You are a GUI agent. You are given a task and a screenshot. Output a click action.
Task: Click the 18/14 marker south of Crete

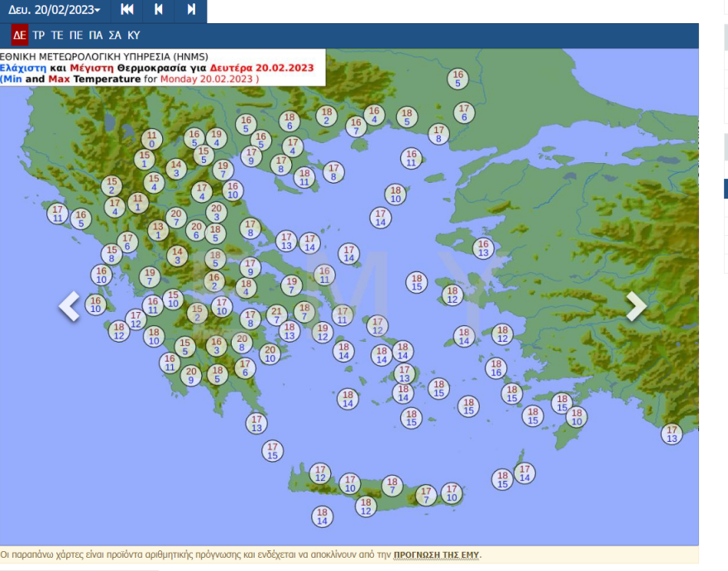[323, 516]
